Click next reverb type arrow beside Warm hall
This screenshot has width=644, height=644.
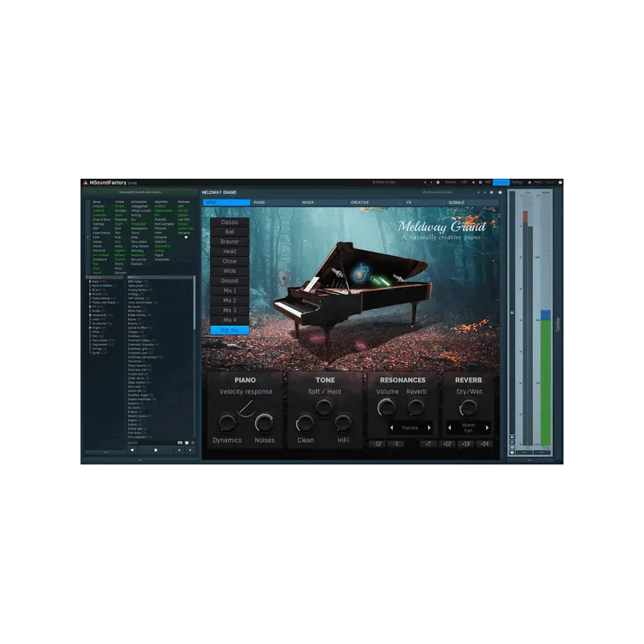pos(487,428)
